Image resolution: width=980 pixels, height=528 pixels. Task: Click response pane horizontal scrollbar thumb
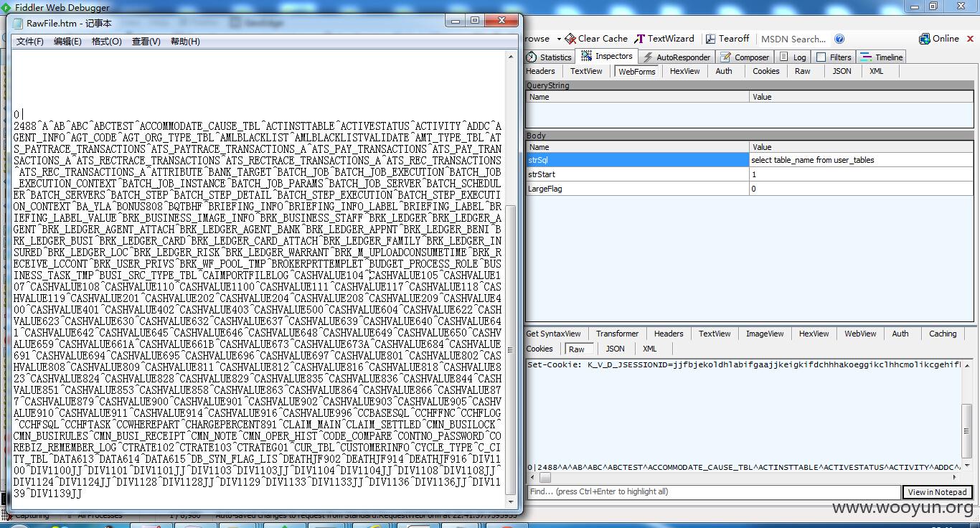545,478
